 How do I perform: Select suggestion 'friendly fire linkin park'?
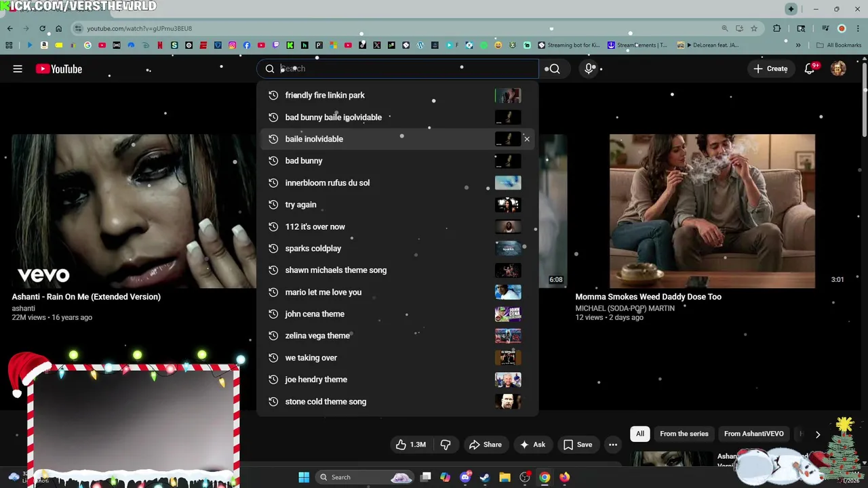pyautogui.click(x=397, y=96)
